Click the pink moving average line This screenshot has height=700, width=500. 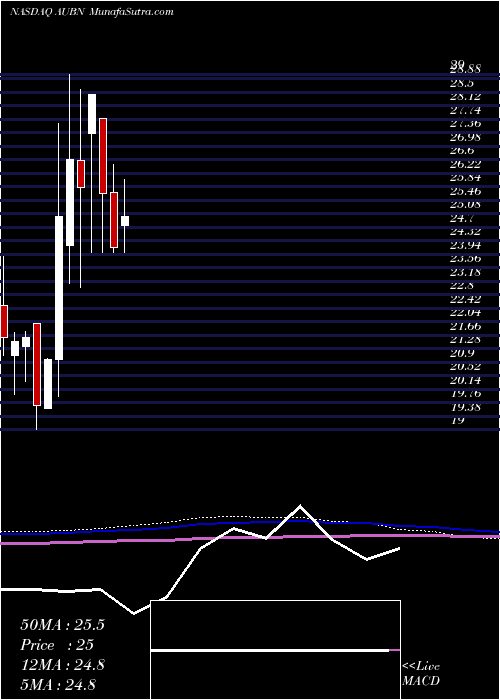[250, 537]
